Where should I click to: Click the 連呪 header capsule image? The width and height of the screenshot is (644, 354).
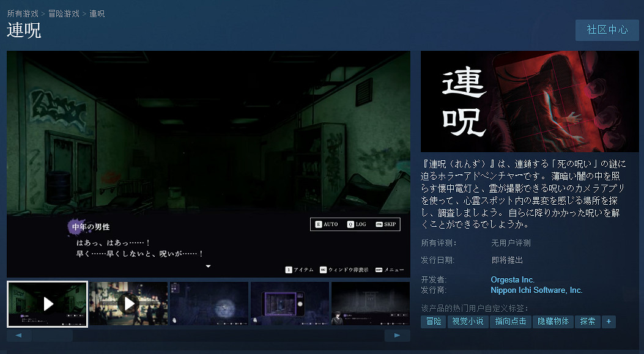530,101
